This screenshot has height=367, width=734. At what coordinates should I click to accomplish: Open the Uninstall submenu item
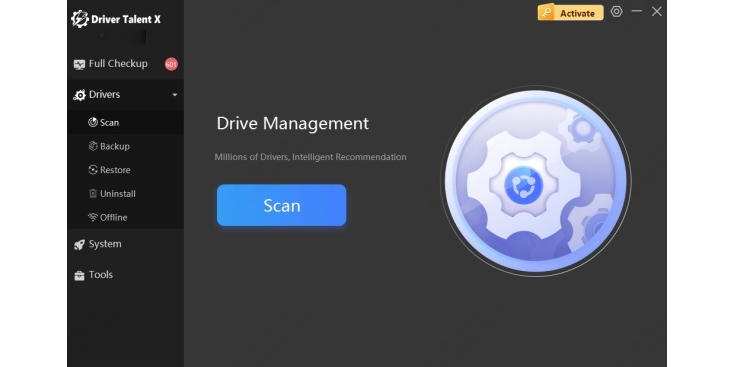[x=125, y=194]
